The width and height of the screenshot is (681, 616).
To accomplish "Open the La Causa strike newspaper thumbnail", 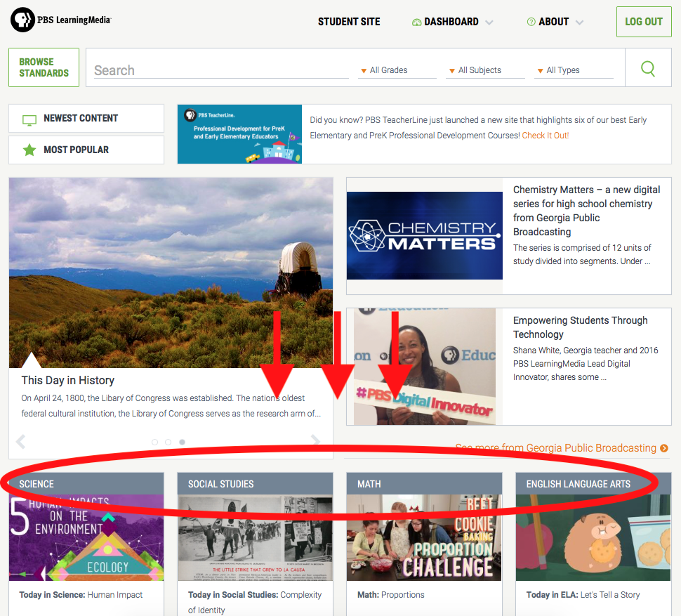I will pyautogui.click(x=256, y=537).
